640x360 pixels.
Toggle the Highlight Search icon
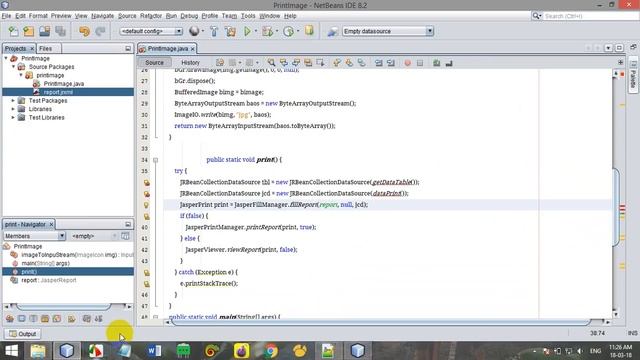tap(308, 62)
